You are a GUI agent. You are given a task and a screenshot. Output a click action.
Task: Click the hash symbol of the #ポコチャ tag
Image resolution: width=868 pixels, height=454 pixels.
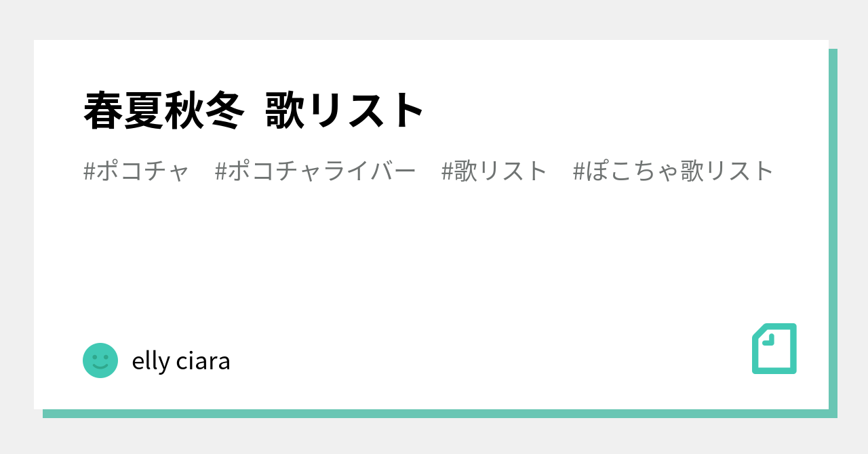coord(89,171)
